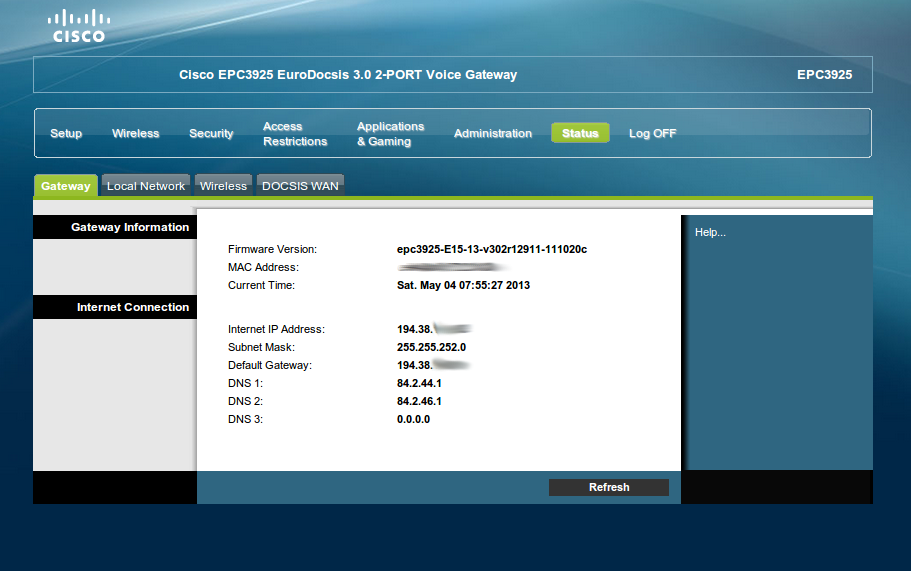The image size is (911, 571).
Task: Open Access Restrictions menu
Action: 295,134
